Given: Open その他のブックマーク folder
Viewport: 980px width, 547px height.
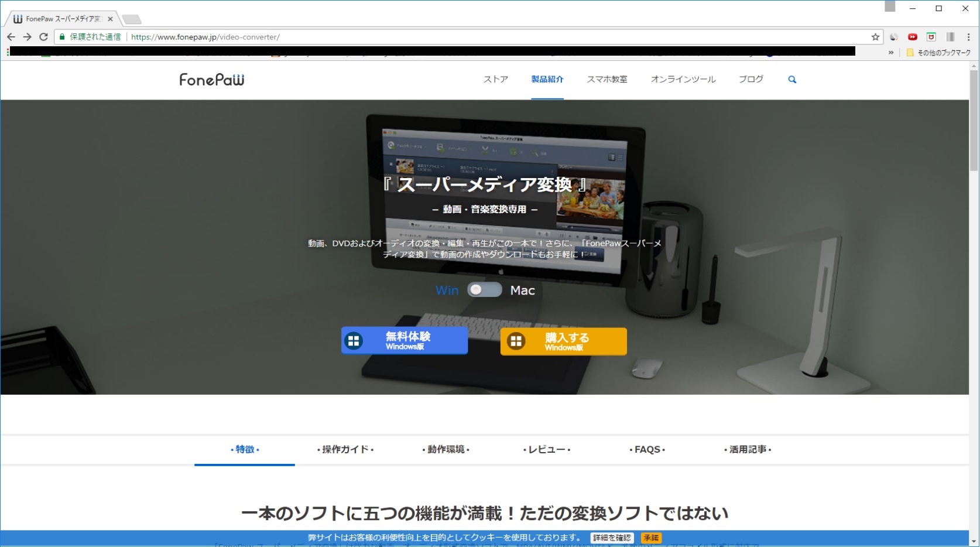Looking at the screenshot, I should [x=938, y=53].
